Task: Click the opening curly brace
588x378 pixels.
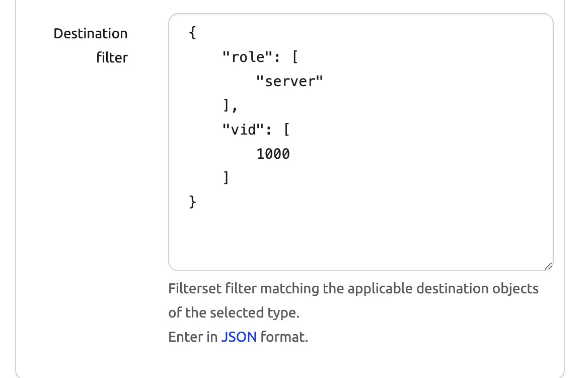Action: (192, 34)
